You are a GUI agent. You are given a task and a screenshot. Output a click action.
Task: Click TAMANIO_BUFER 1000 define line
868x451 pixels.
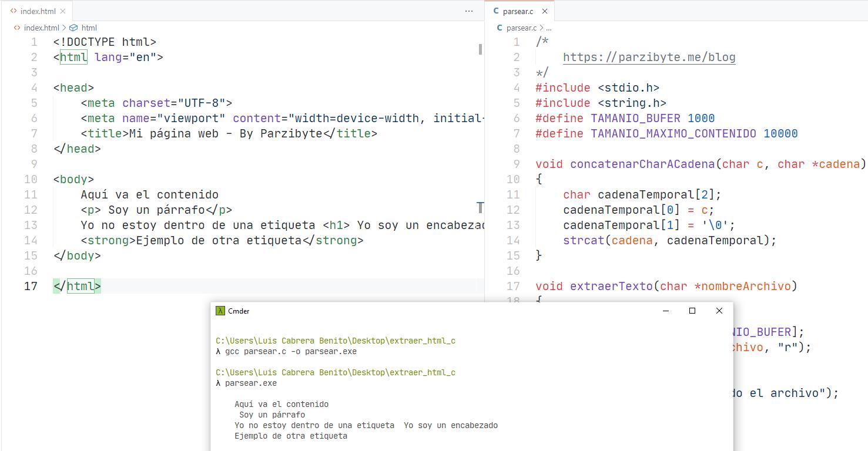625,118
